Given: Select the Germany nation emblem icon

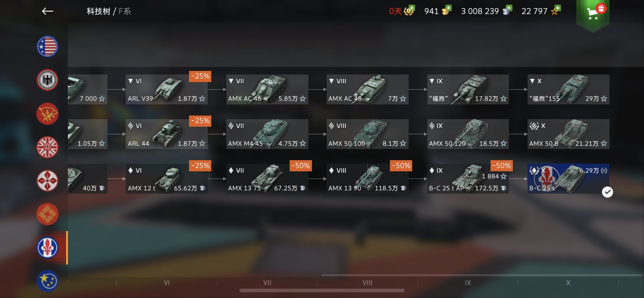Looking at the screenshot, I should pyautogui.click(x=47, y=80).
